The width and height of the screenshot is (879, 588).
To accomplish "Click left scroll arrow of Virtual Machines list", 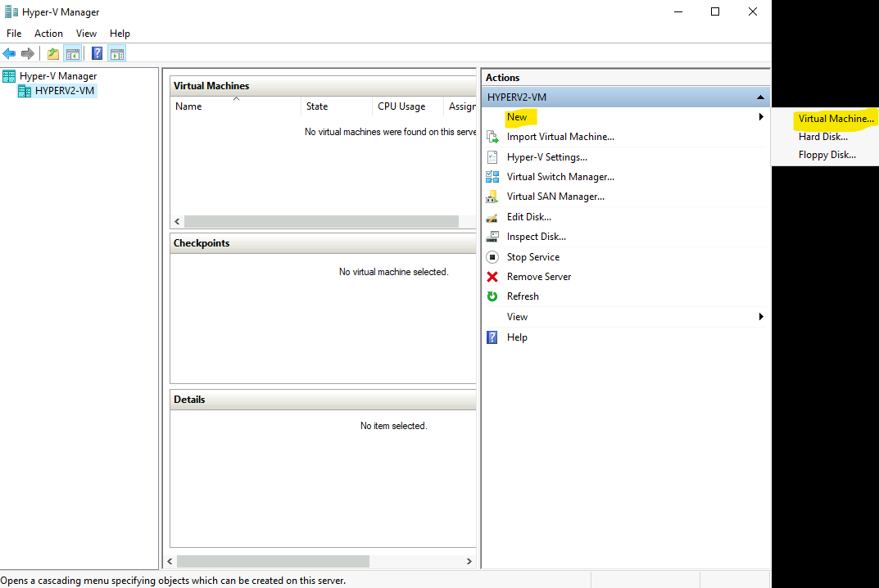I will 177,221.
